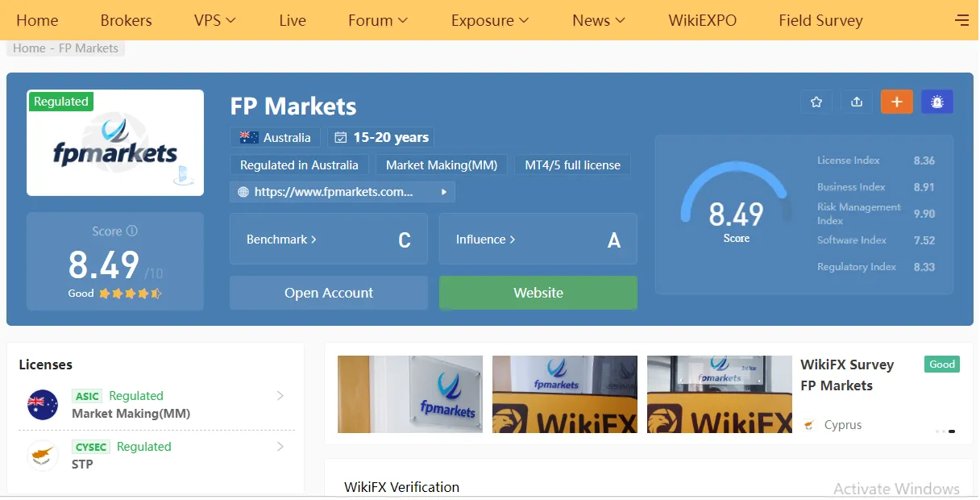The image size is (980, 500).
Task: Click the WikiFX Survey FP Markets title
Action: [x=847, y=375]
